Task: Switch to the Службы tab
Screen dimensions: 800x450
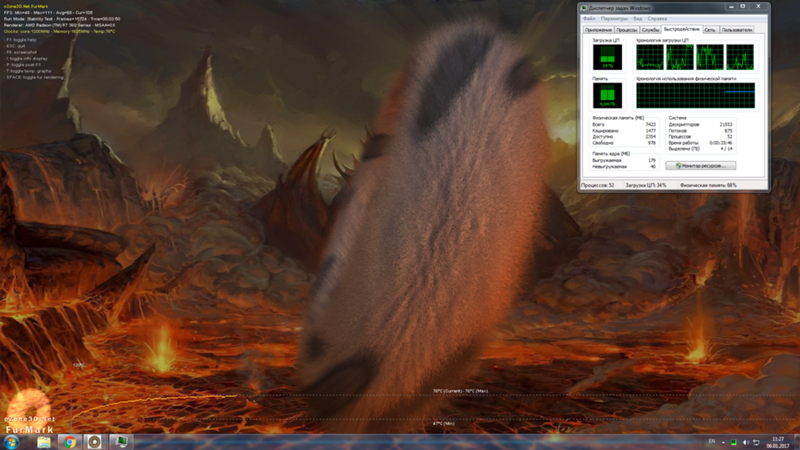Action: (x=650, y=30)
